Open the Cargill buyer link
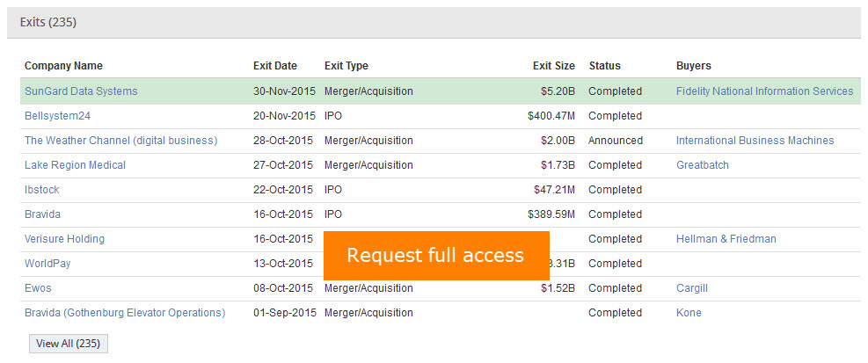This screenshot has width=868, height=363. tap(691, 288)
